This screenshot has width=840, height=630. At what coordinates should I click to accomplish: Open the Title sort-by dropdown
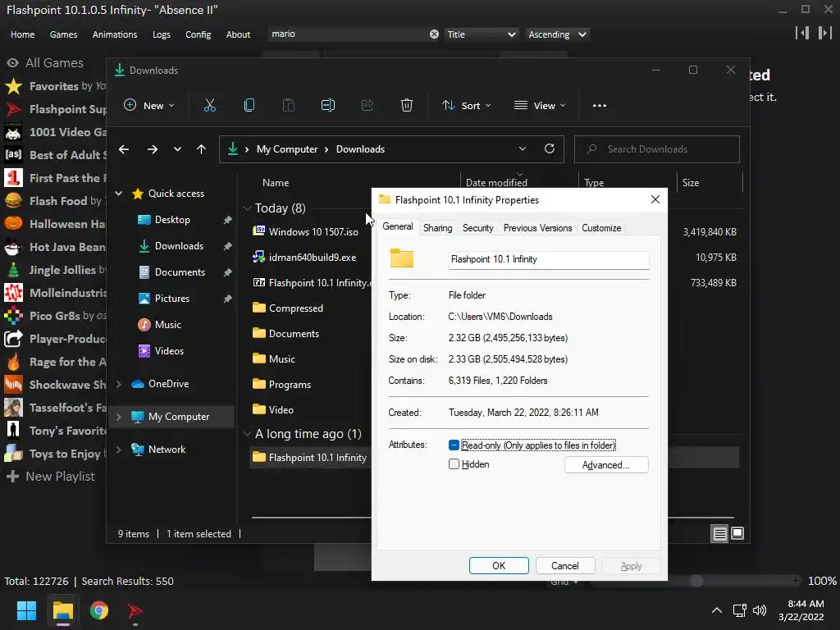coord(481,34)
